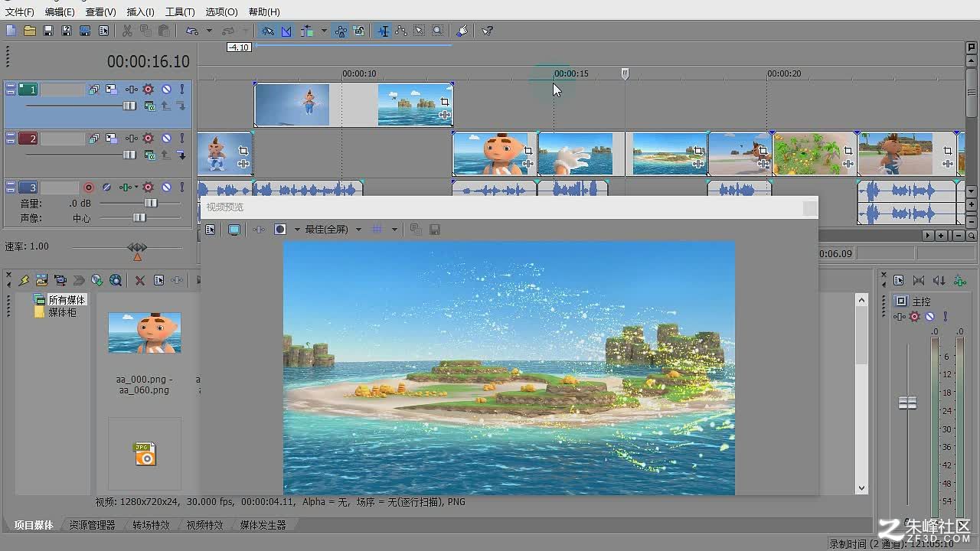This screenshot has width=980, height=551.
Task: Select the Normal Edit tool
Action: pos(383,31)
